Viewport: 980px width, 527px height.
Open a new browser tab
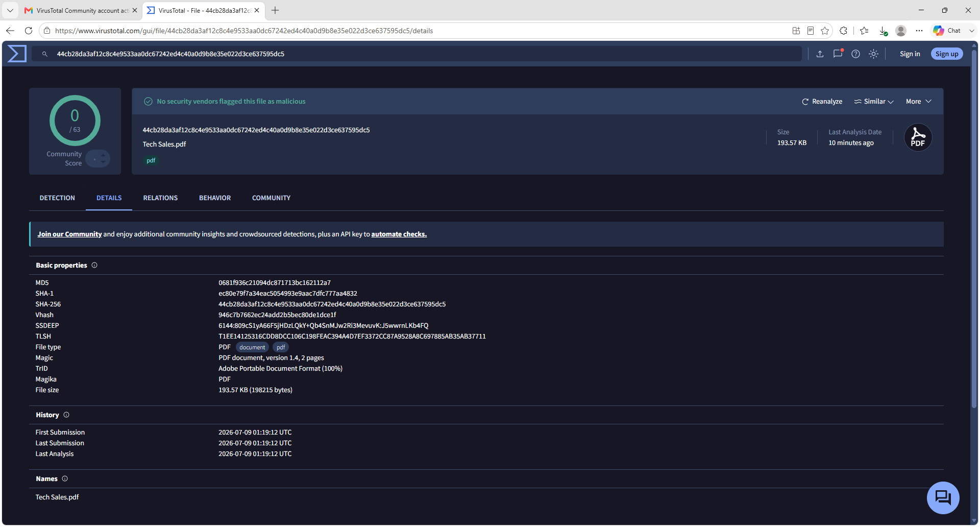[x=275, y=10]
